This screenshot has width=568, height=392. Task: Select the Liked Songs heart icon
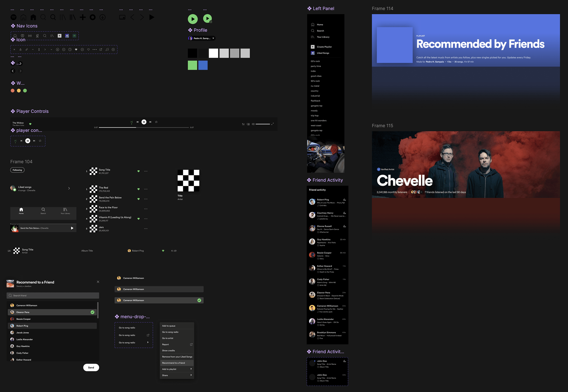pyautogui.click(x=312, y=53)
